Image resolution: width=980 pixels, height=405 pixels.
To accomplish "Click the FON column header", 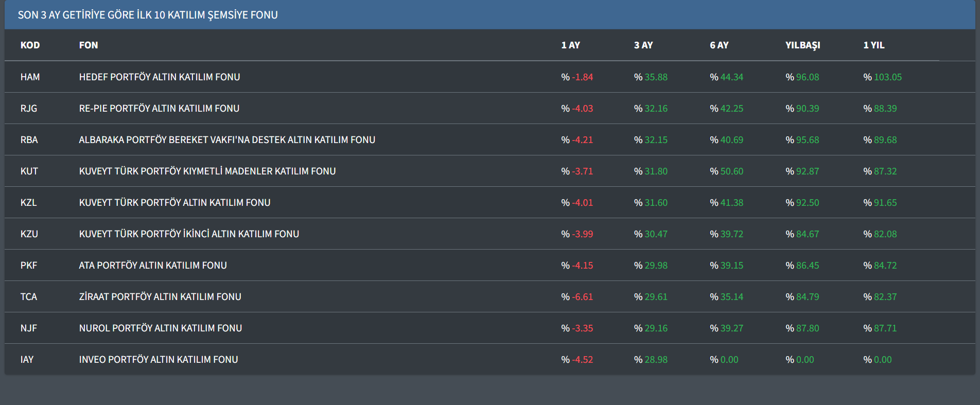I will click(88, 45).
